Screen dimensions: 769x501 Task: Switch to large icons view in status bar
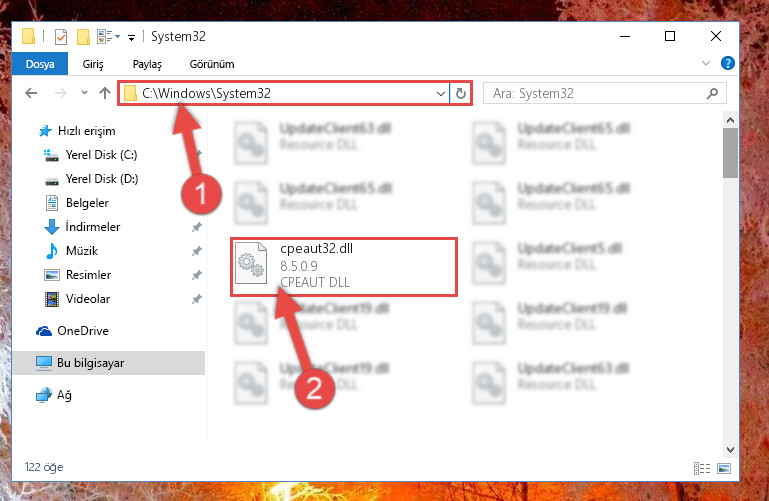[x=724, y=468]
